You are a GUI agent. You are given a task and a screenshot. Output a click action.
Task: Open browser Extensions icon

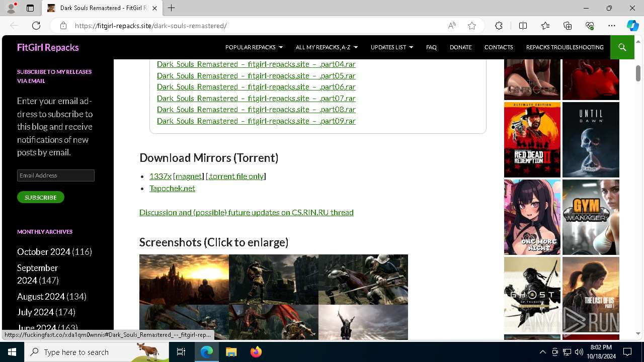point(499,26)
